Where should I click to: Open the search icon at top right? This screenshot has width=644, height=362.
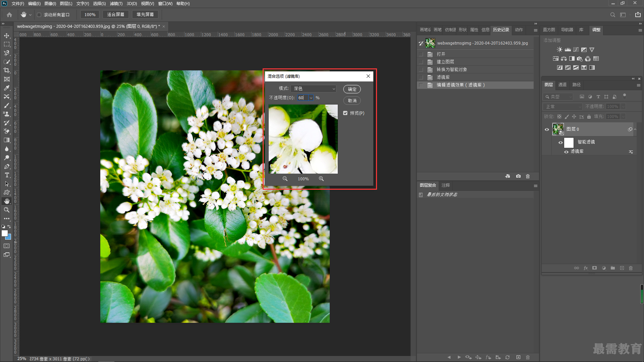coord(612,15)
